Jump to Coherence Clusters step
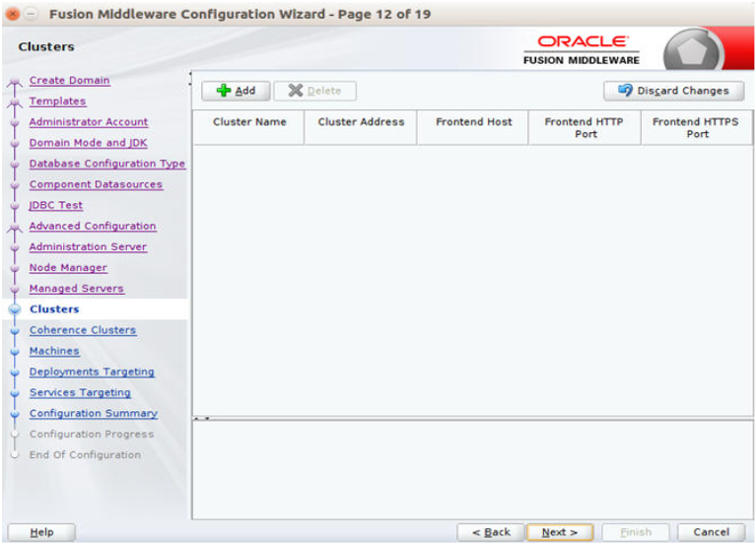Image resolution: width=756 pixels, height=544 pixels. [83, 329]
